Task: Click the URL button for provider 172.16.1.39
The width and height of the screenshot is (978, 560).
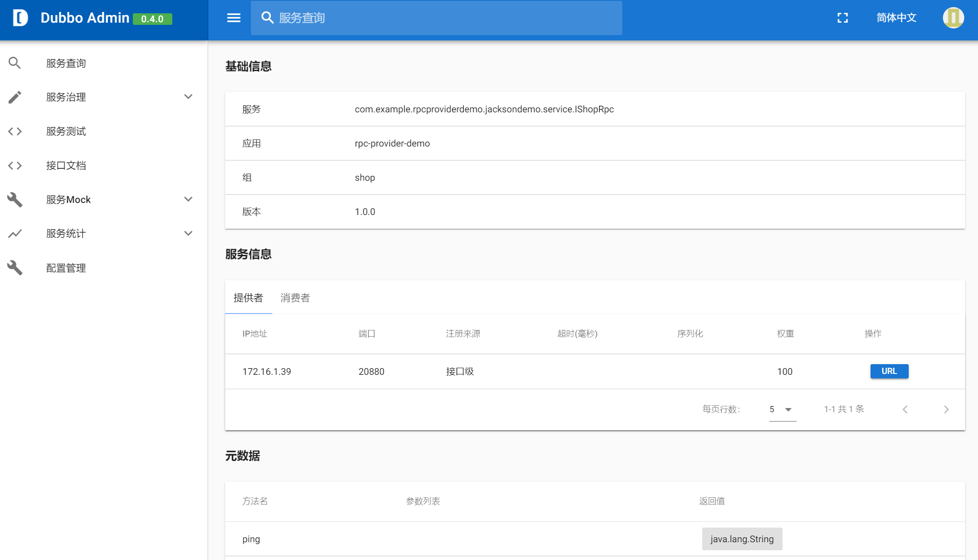Action: coord(889,371)
